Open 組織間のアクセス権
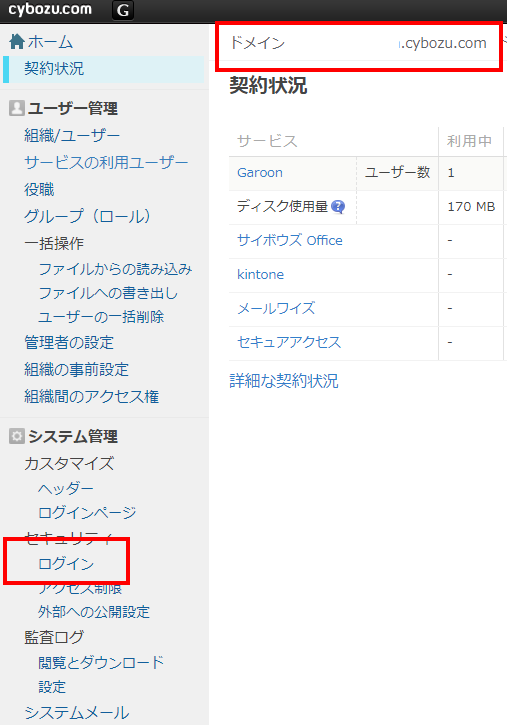The height and width of the screenshot is (725, 507). coord(92,396)
